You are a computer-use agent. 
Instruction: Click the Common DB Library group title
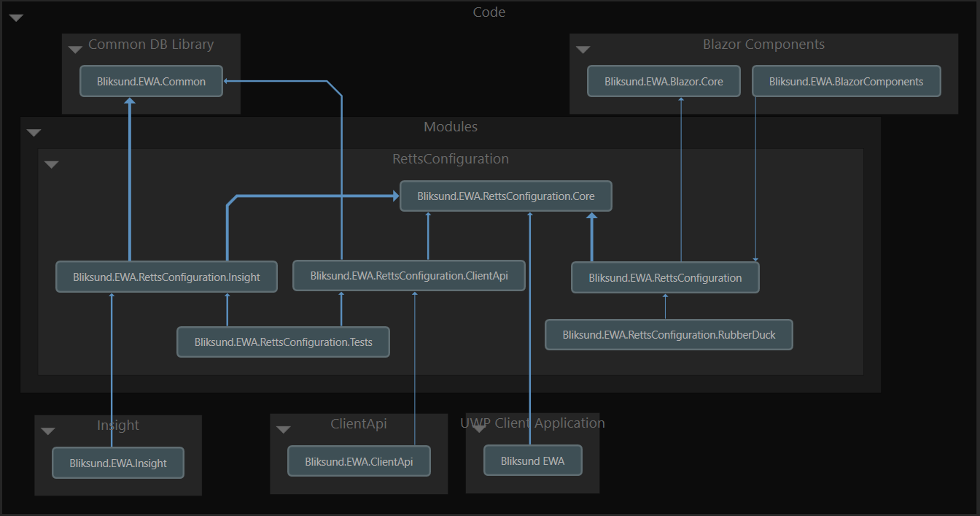151,45
